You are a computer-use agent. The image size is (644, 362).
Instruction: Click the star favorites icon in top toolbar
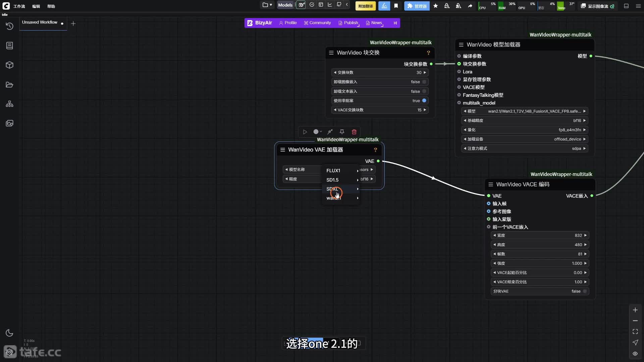coord(435,6)
